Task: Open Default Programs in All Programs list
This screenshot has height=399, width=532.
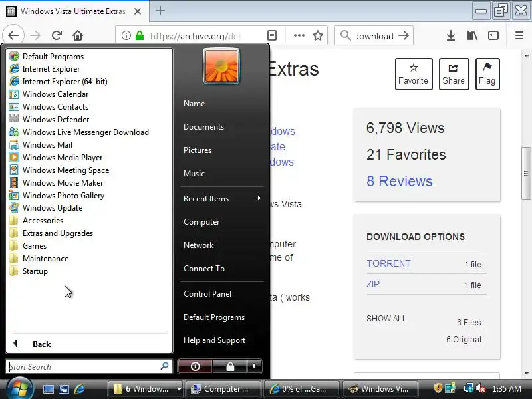Action: click(53, 57)
